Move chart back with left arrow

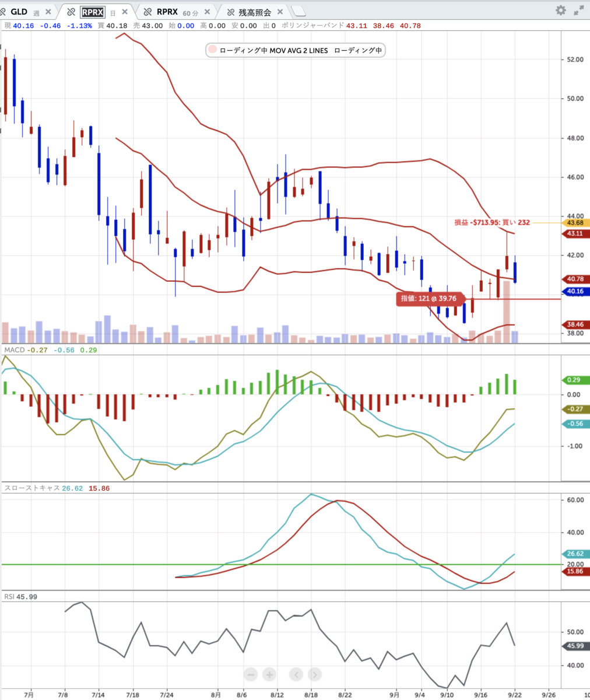tap(296, 674)
